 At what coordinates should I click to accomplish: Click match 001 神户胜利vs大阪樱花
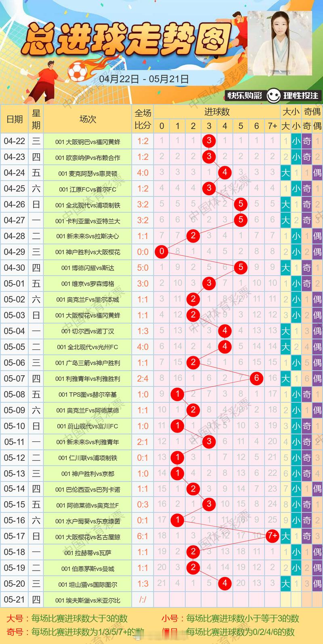point(88,252)
